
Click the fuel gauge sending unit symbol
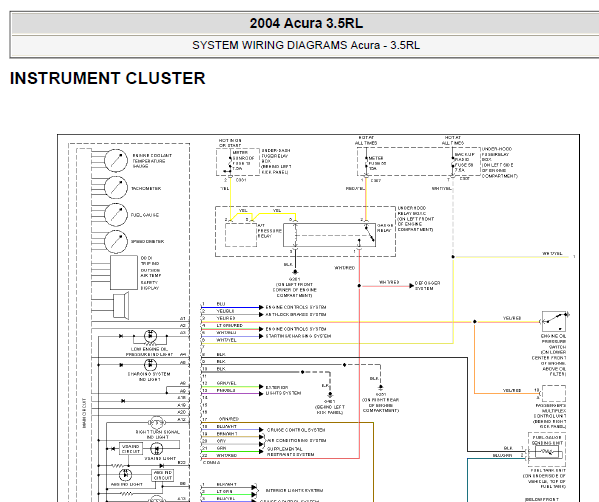coord(547,452)
